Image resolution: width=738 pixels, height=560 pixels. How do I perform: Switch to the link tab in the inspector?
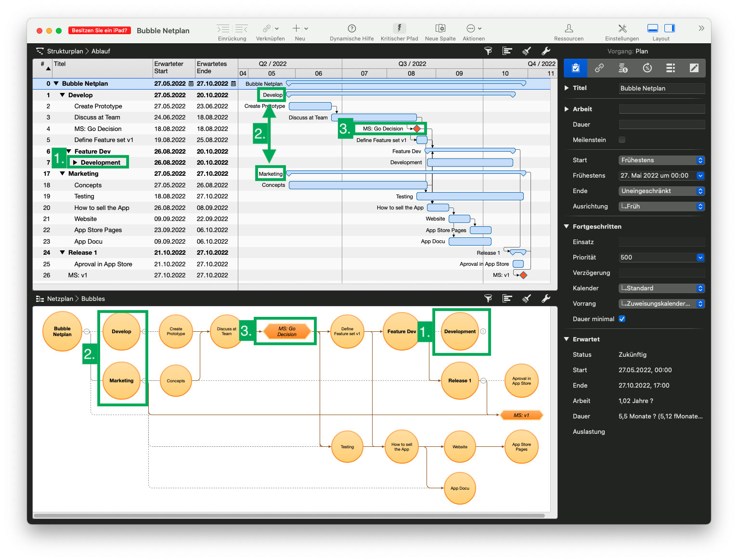tap(599, 68)
